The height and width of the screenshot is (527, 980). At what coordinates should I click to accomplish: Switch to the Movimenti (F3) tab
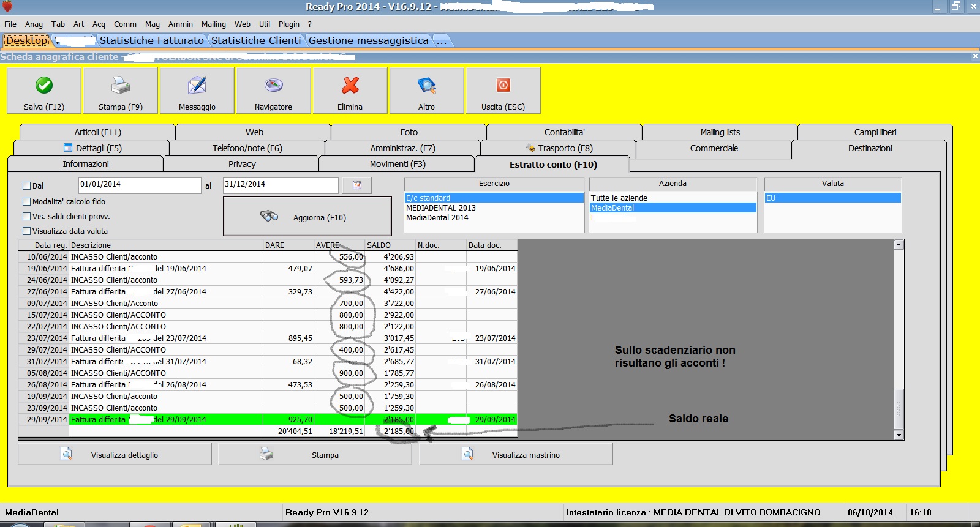(x=397, y=164)
